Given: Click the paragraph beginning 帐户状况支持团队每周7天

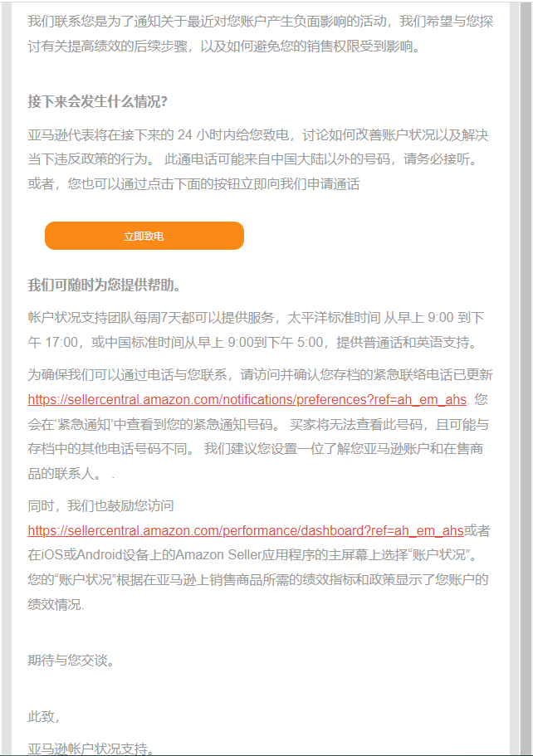Looking at the screenshot, I should point(256,329).
